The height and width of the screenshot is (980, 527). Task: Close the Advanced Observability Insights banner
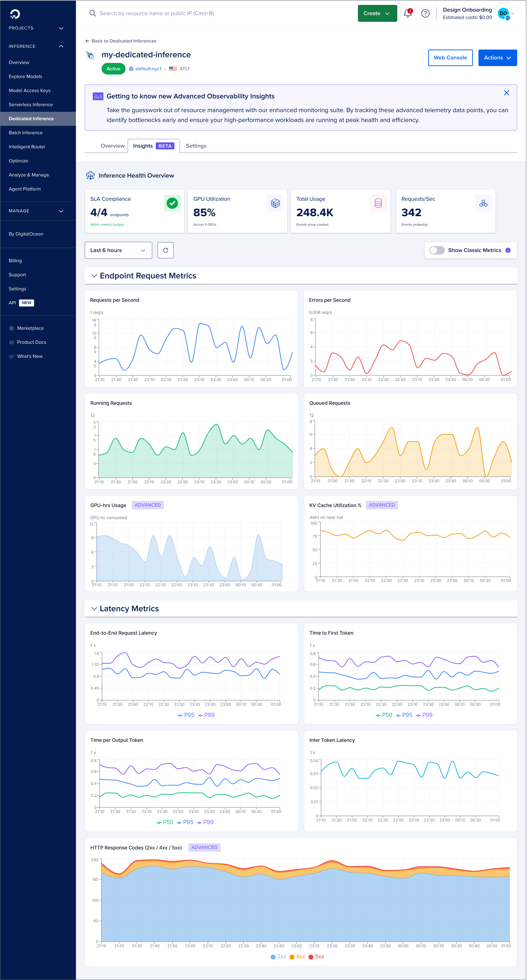tap(506, 93)
